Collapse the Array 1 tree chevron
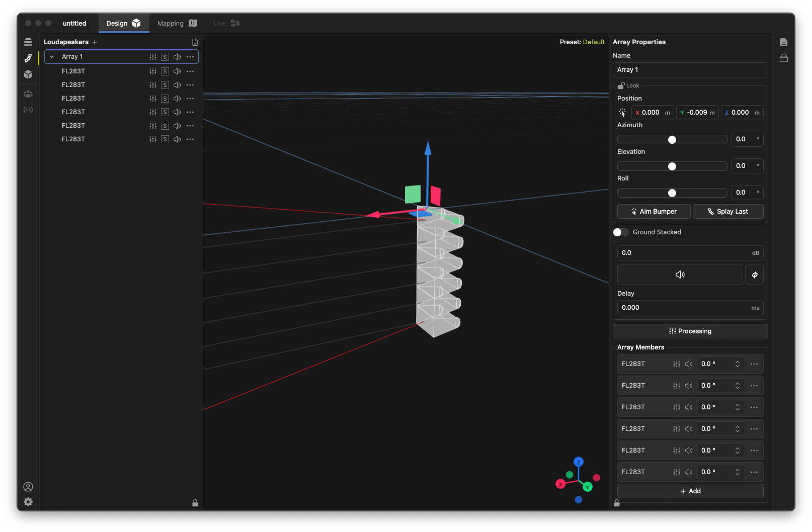 pos(52,57)
